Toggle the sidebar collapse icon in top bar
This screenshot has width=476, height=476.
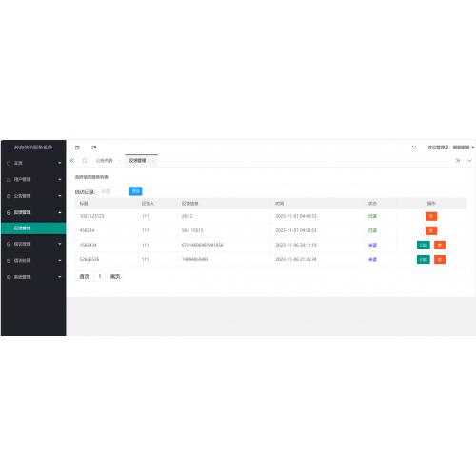coord(77,148)
